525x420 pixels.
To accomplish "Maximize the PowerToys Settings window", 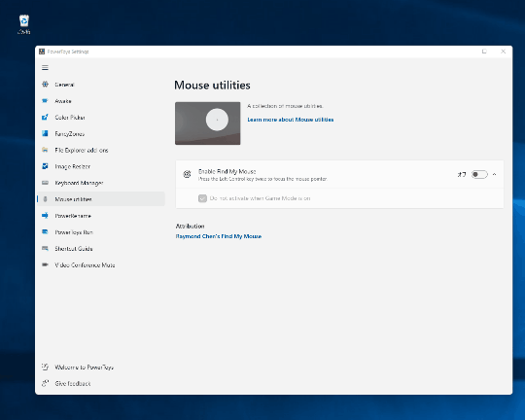I will (484, 52).
